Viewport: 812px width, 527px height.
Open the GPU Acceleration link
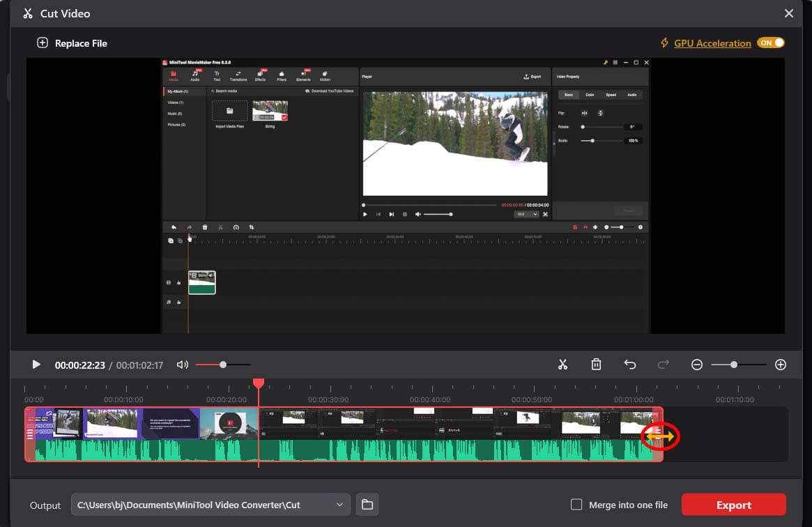tap(712, 43)
